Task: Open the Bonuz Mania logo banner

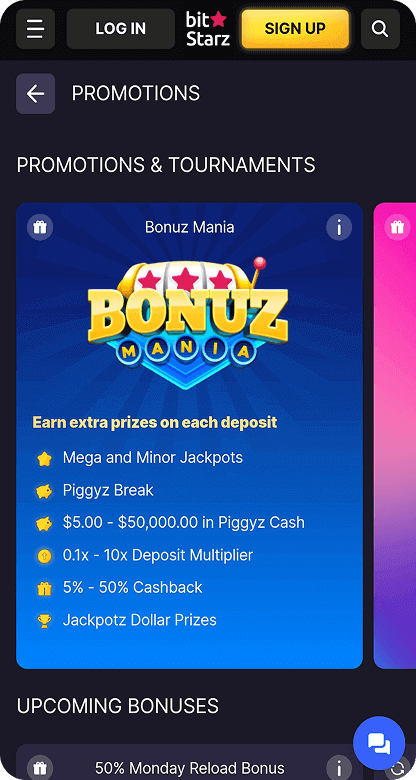Action: (188, 323)
